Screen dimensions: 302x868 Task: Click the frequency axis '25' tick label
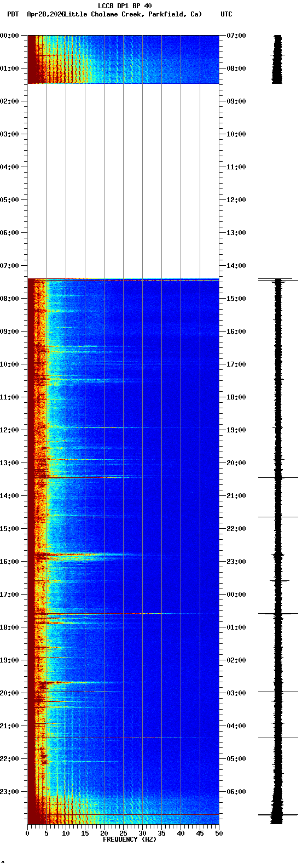click(123, 833)
